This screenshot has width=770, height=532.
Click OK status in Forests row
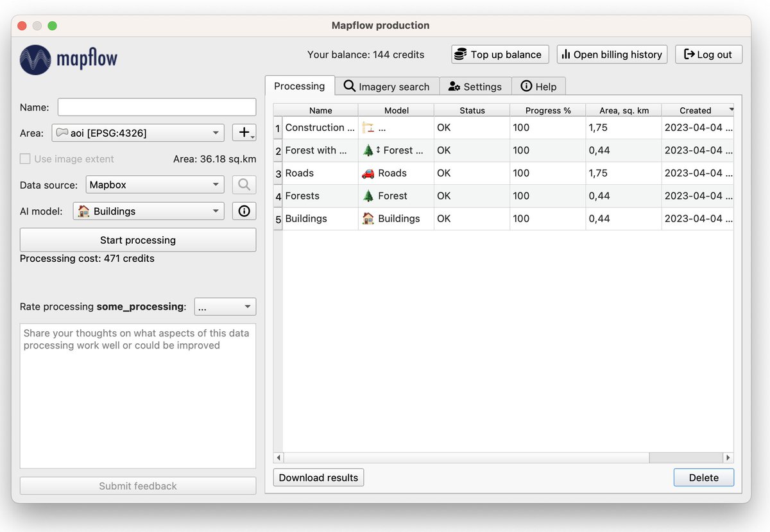point(472,196)
